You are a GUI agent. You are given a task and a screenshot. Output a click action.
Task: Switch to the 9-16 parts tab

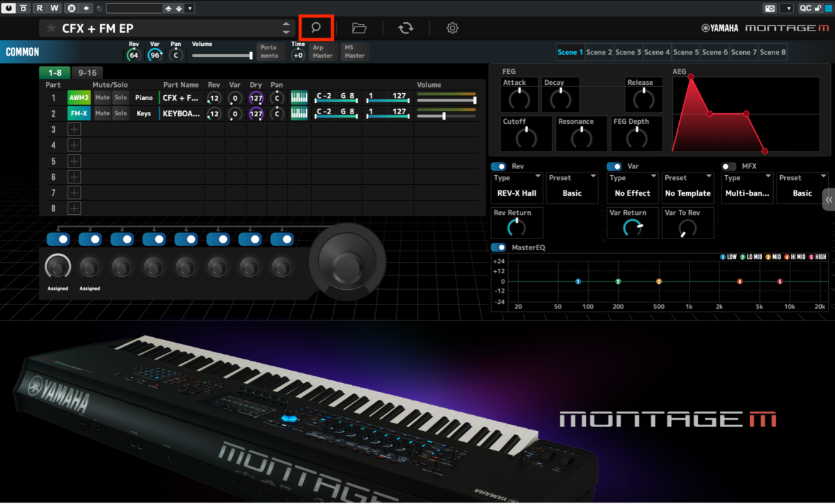[x=87, y=72]
